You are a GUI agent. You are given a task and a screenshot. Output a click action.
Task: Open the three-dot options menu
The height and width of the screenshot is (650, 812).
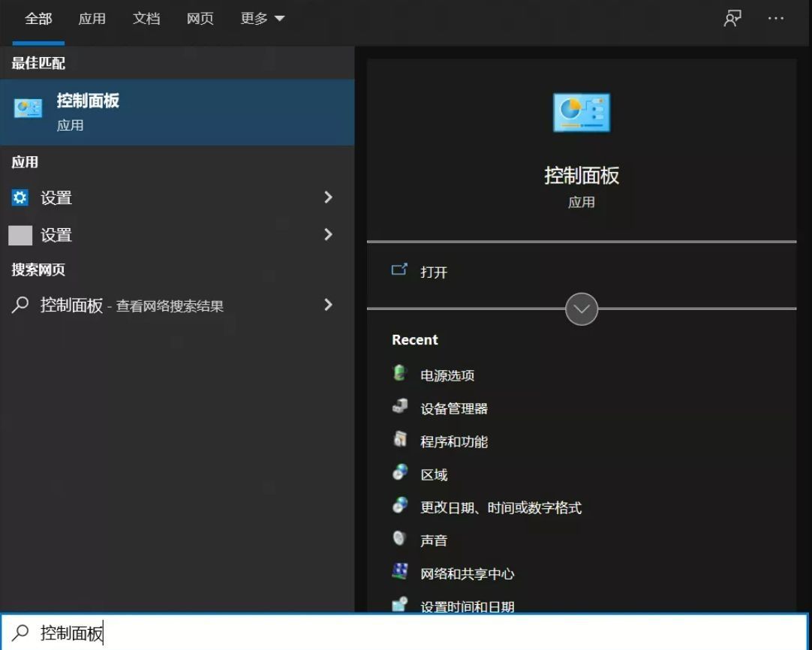click(x=775, y=19)
